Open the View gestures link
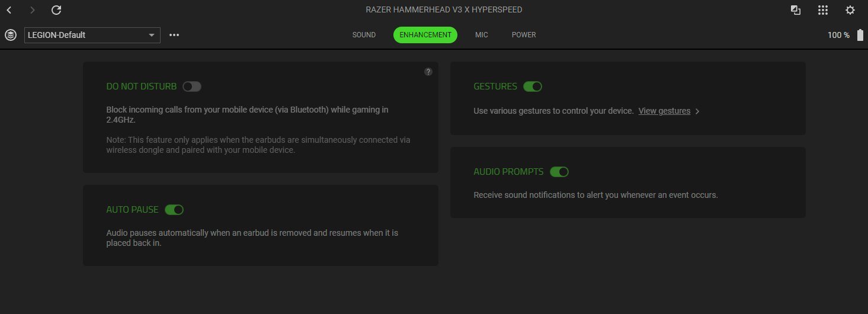 point(664,111)
